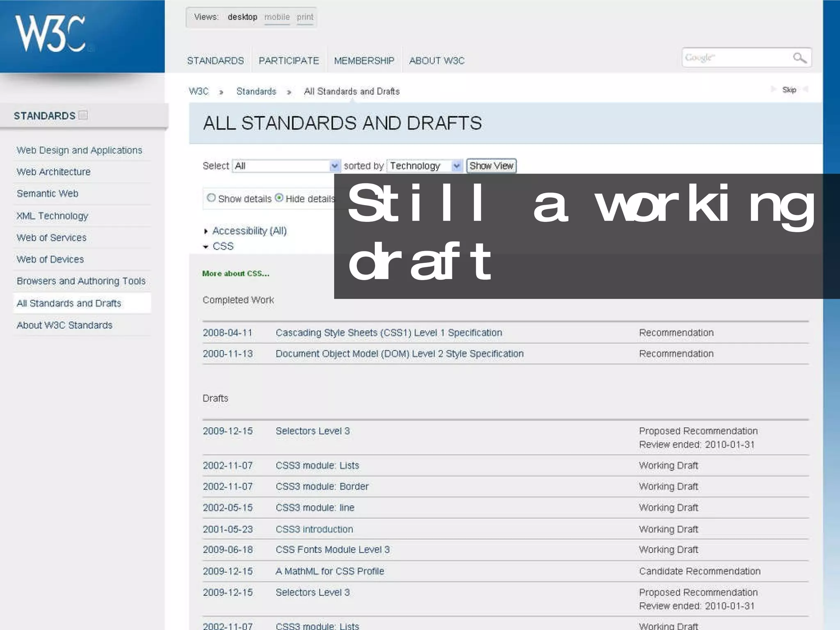The image size is (840, 630).
Task: Switch to the print view
Action: [305, 17]
